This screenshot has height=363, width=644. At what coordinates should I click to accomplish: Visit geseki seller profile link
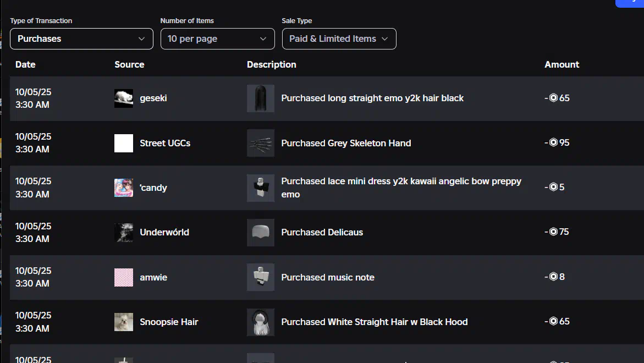[x=153, y=98]
